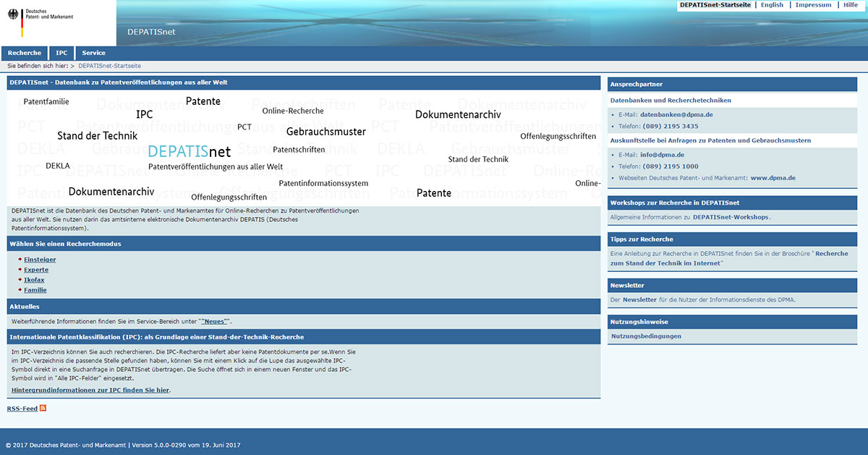This screenshot has height=455, width=868.
Task: Open Nutzungsbedingungen link
Action: (x=646, y=336)
